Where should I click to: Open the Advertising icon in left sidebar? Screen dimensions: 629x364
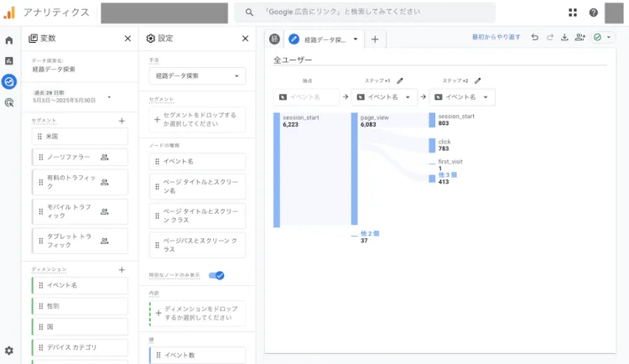[9, 102]
